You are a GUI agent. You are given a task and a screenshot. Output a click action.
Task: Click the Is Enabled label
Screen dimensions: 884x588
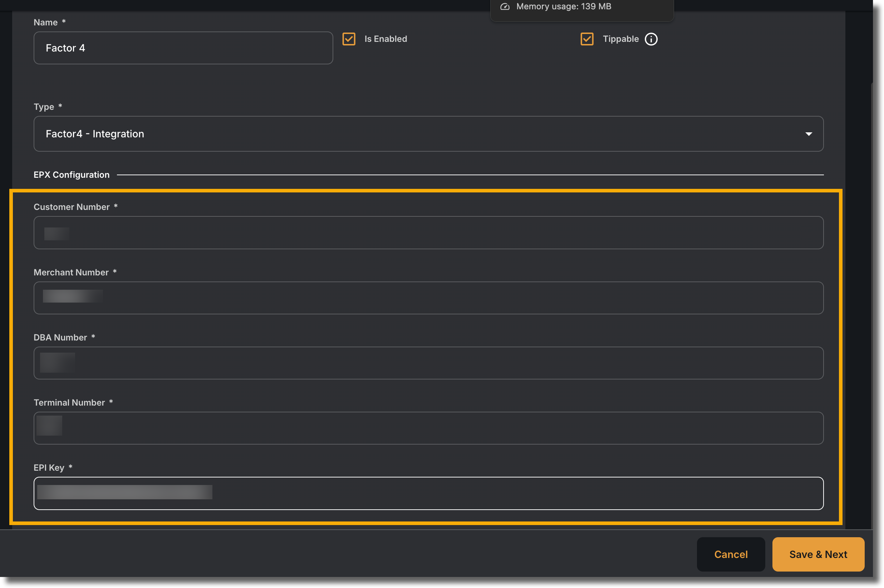click(385, 39)
